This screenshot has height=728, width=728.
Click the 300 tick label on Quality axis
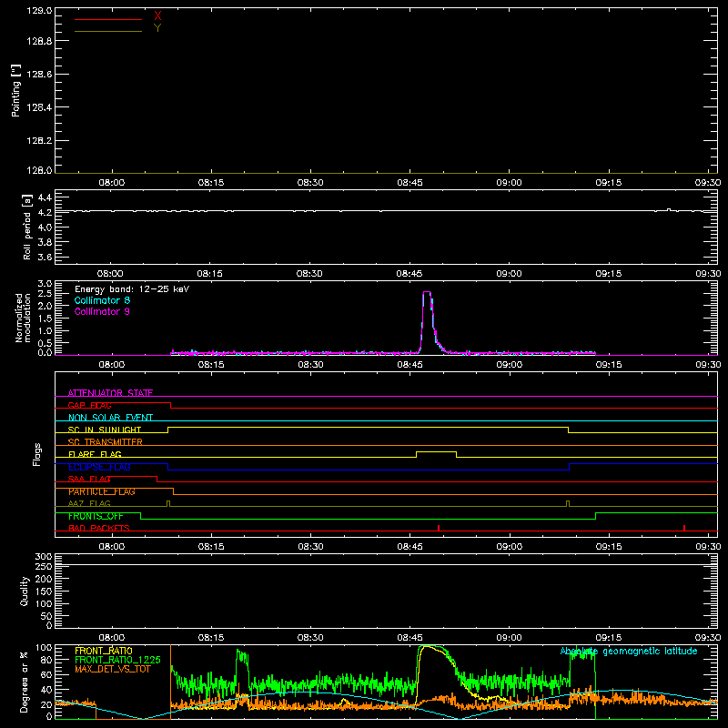point(44,557)
